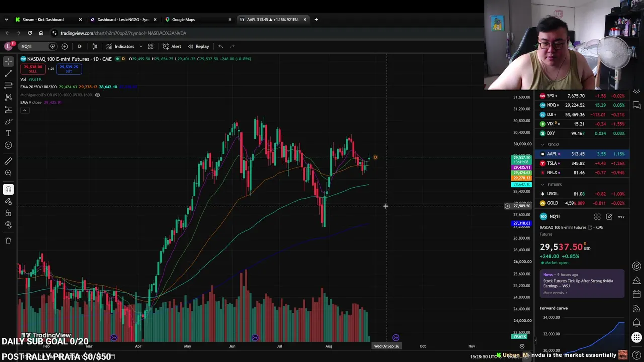Collapse the FUTURES watchlist section

(x=543, y=185)
